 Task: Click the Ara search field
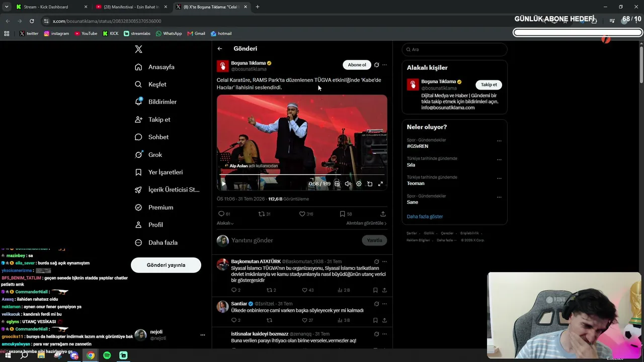click(x=455, y=49)
